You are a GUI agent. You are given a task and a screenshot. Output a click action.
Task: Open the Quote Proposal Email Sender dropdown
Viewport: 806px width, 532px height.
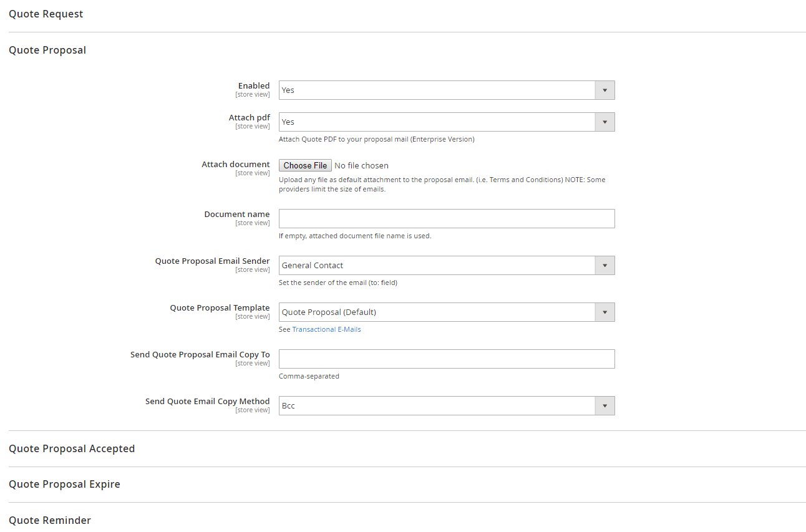click(447, 265)
